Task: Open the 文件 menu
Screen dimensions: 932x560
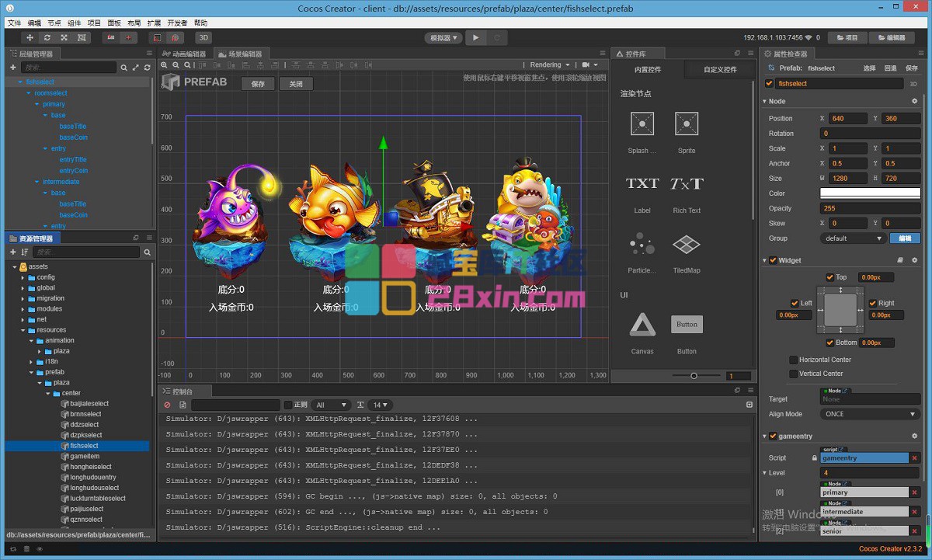Action: [14, 23]
